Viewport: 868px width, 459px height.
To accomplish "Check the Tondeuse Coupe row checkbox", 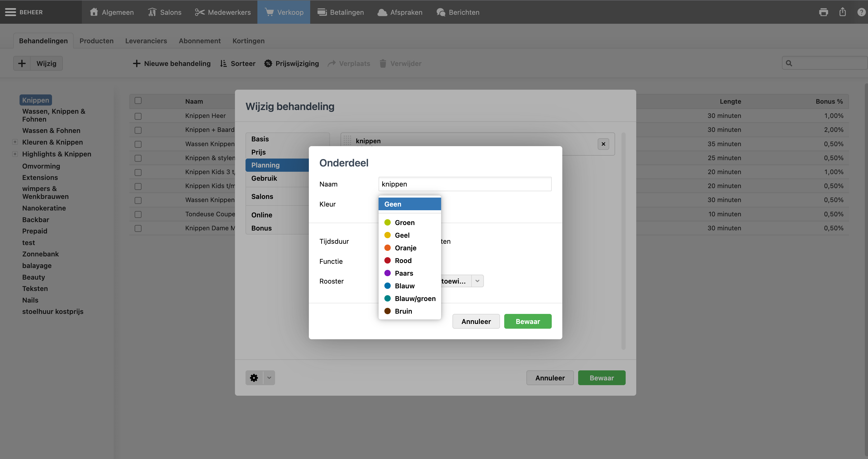I will (138, 214).
